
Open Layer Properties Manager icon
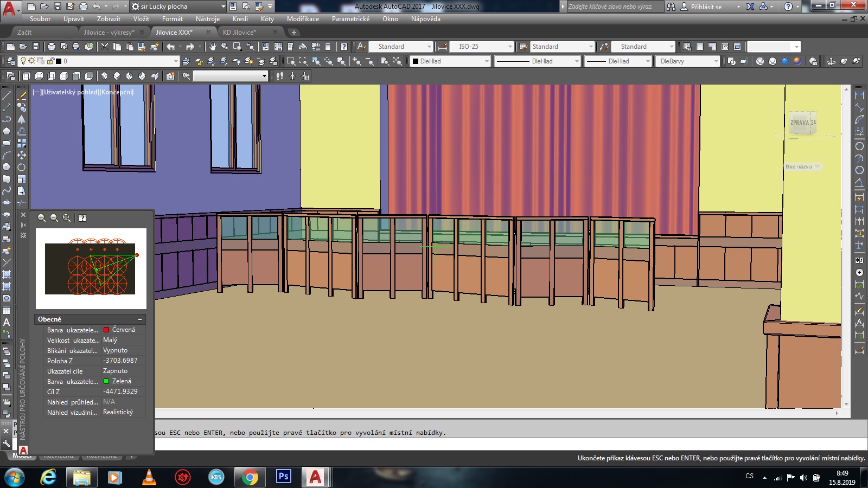tap(11, 61)
